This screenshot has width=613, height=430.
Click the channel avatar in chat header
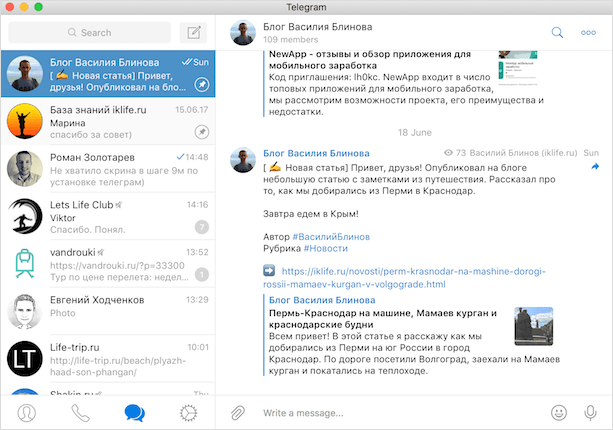243,33
